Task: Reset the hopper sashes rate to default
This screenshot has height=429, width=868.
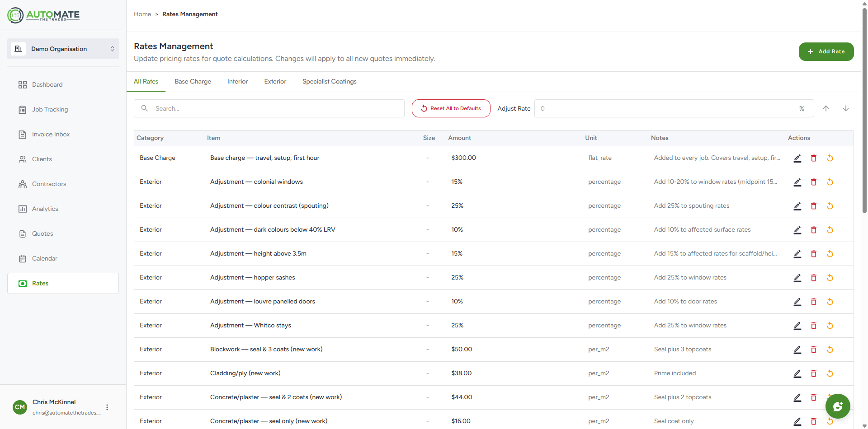Action: [x=830, y=278]
